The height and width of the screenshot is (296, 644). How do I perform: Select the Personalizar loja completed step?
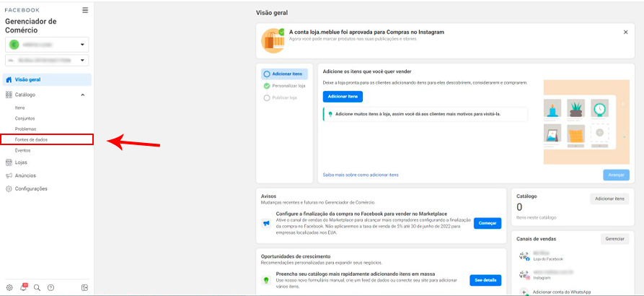pos(284,86)
